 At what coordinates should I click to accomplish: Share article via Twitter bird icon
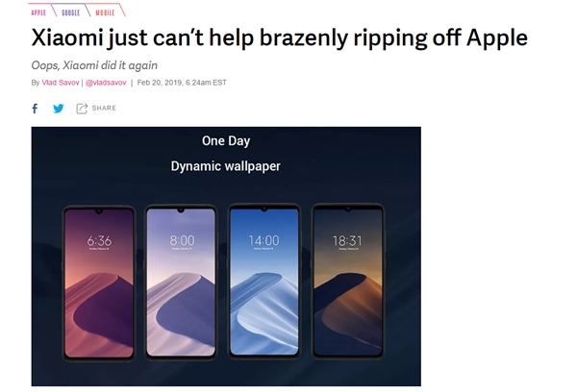(58, 109)
